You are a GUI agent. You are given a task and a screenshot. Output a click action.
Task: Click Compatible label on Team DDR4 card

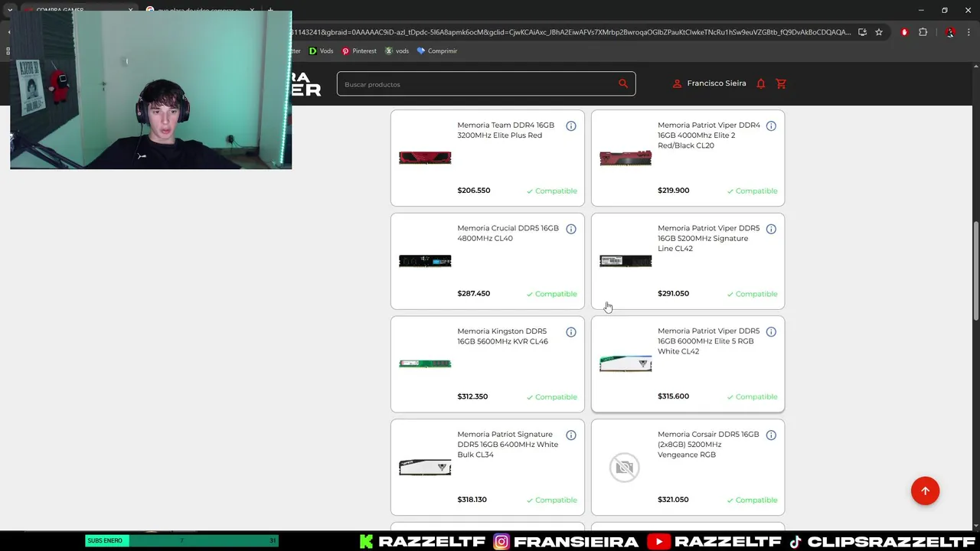(x=552, y=191)
